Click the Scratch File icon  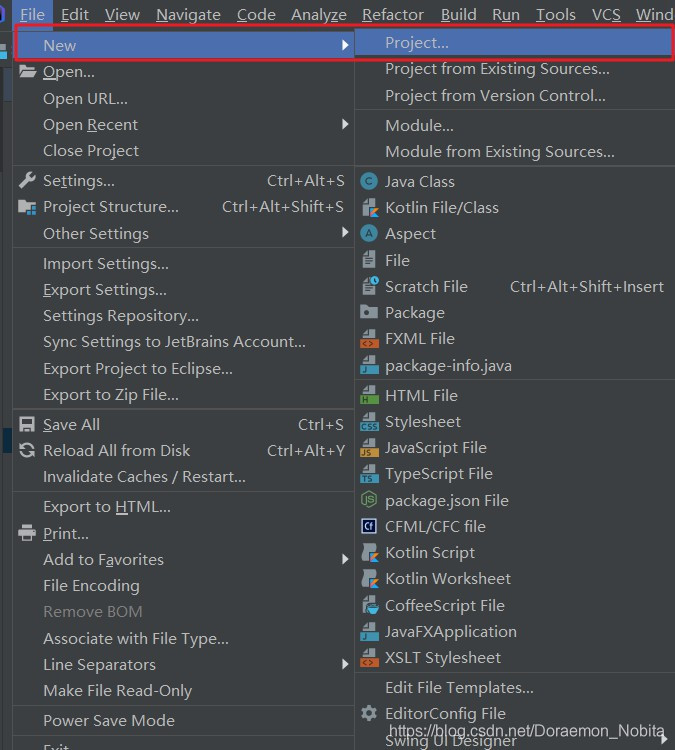[370, 286]
